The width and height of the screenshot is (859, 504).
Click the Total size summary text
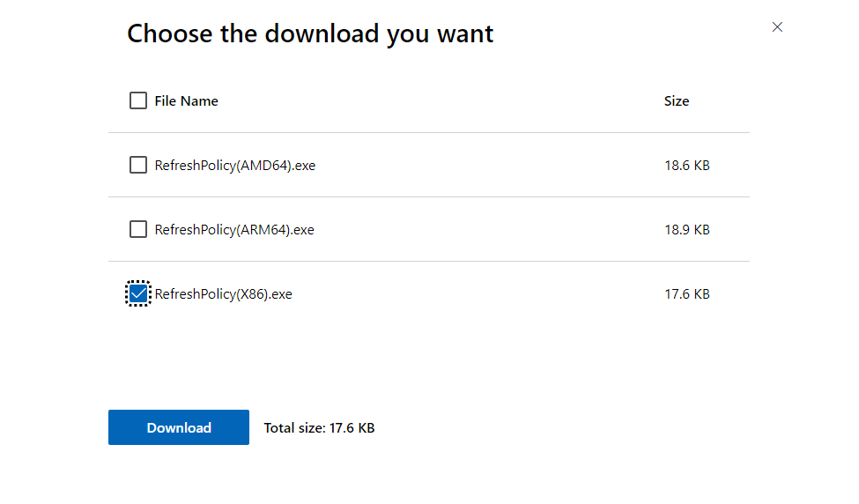pos(319,428)
